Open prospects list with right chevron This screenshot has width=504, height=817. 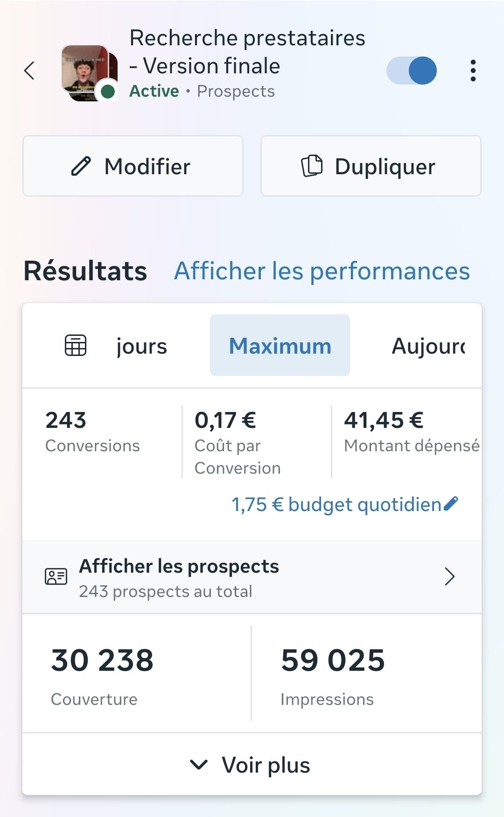click(x=450, y=577)
